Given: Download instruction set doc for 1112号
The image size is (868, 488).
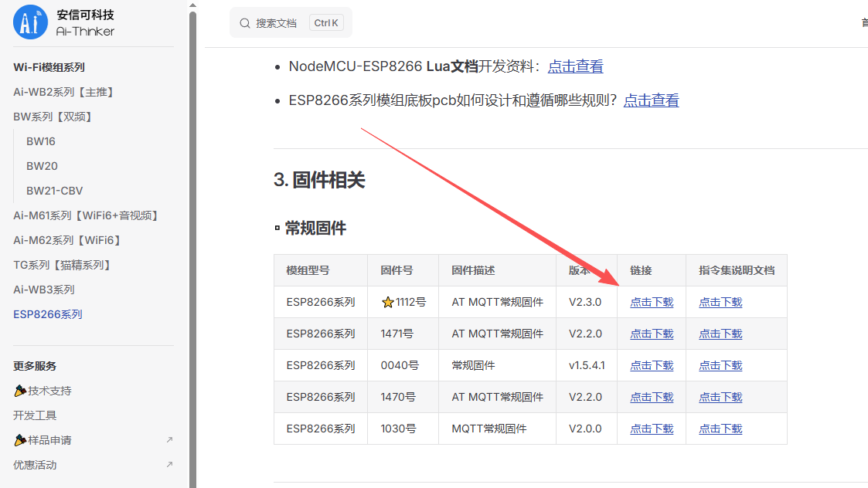Looking at the screenshot, I should [x=720, y=302].
